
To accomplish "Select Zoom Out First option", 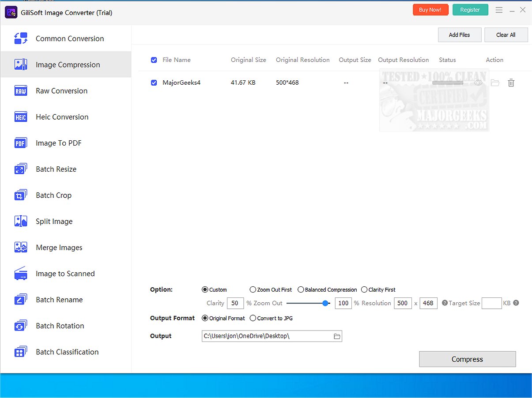I will pos(253,290).
